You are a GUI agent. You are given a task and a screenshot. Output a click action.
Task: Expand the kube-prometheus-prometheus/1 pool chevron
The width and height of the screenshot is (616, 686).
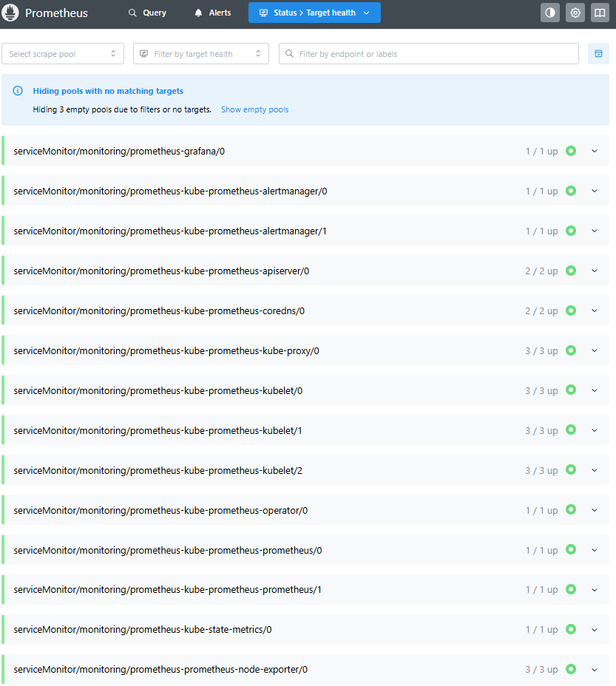(594, 590)
